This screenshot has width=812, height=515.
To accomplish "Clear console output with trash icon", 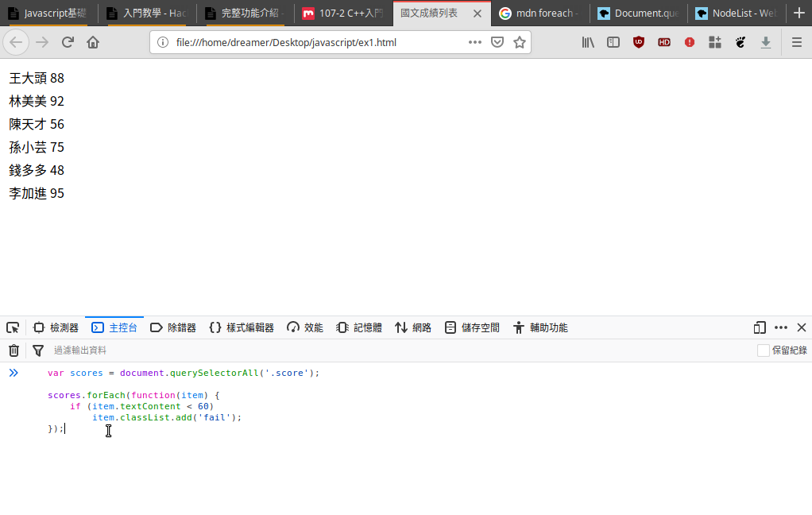I will coord(14,350).
